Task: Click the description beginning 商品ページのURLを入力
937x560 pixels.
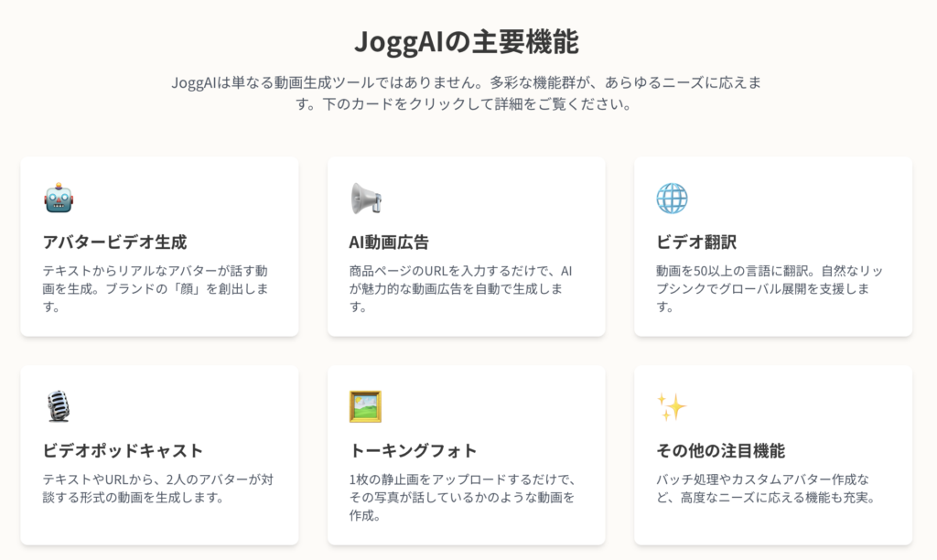Action: [461, 288]
